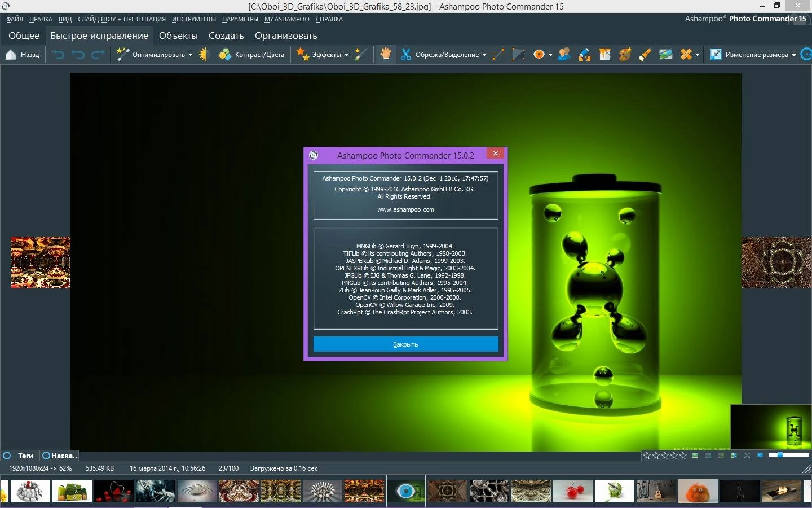The width and height of the screenshot is (812, 508).
Task: Open Контраст/Цвета adjustment
Action: (251, 55)
